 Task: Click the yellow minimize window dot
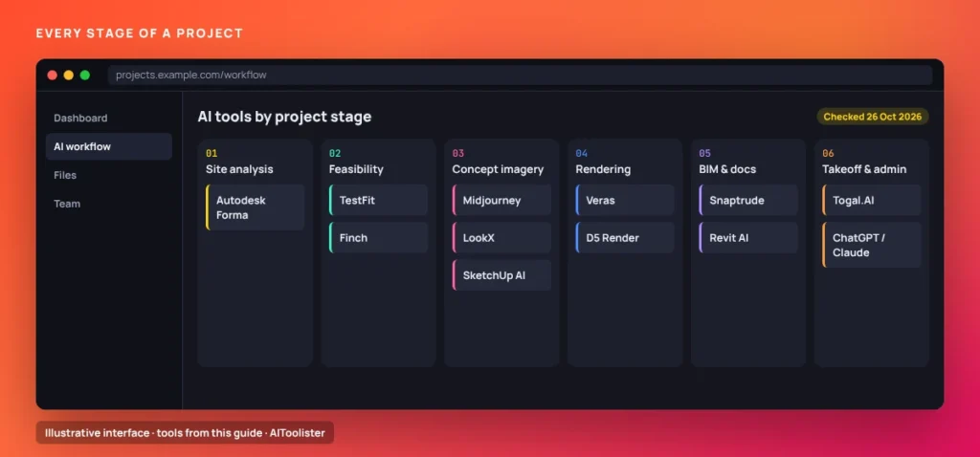[69, 75]
